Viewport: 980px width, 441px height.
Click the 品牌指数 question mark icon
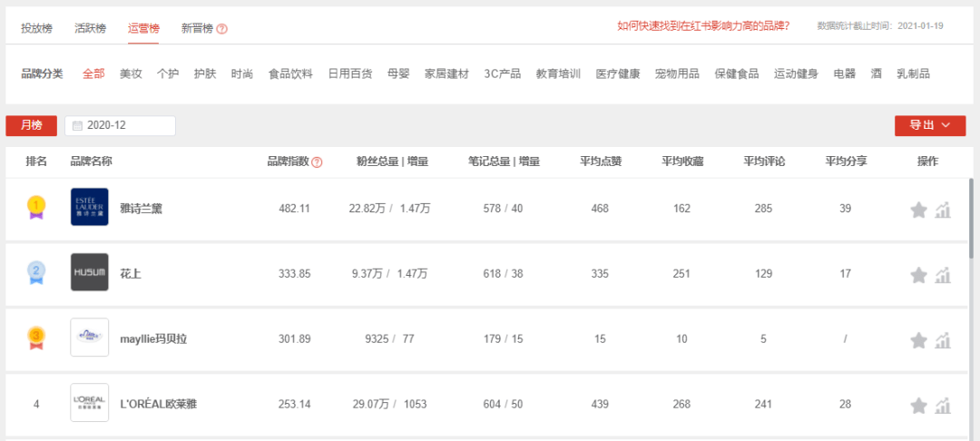[x=317, y=162]
